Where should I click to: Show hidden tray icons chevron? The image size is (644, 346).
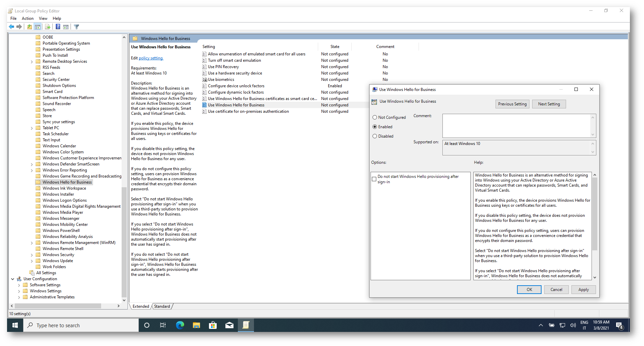pyautogui.click(x=541, y=325)
